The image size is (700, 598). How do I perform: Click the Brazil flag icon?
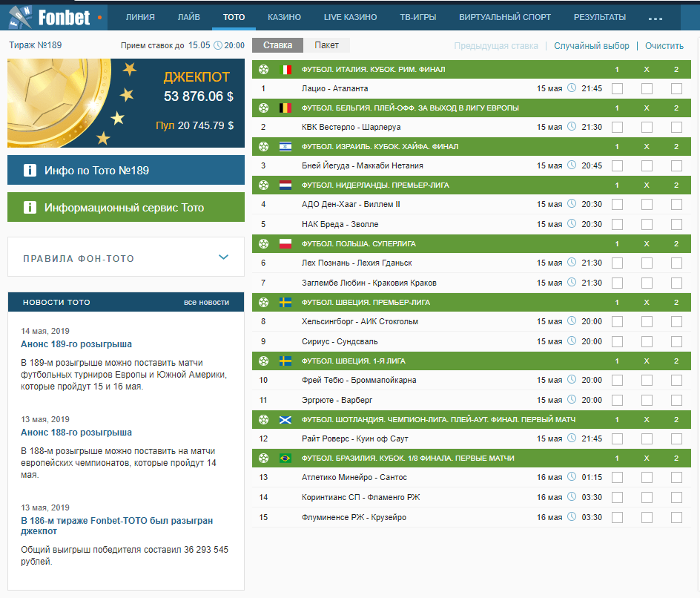pyautogui.click(x=285, y=458)
